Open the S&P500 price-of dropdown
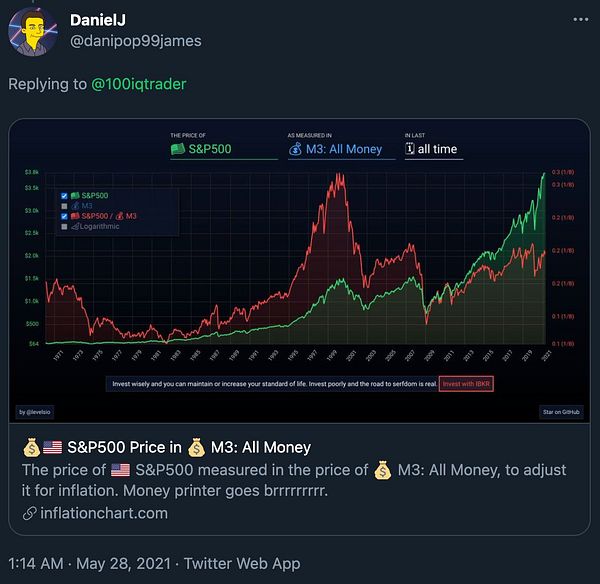Viewport: 600px width, 584px height. (x=223, y=149)
